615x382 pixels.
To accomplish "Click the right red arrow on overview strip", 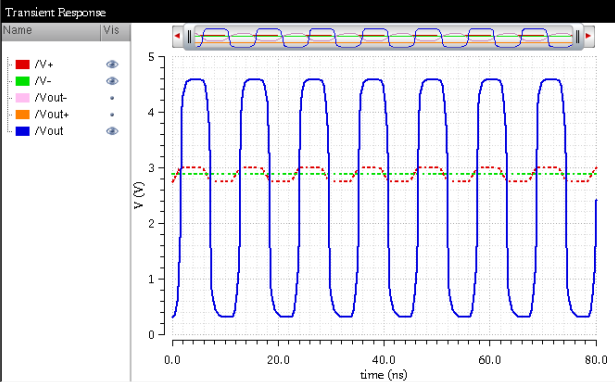I will [588, 36].
